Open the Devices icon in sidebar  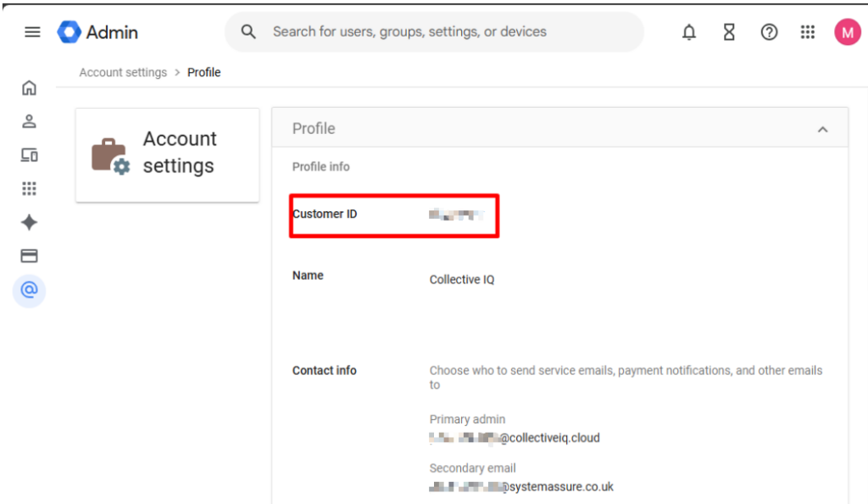[30, 154]
